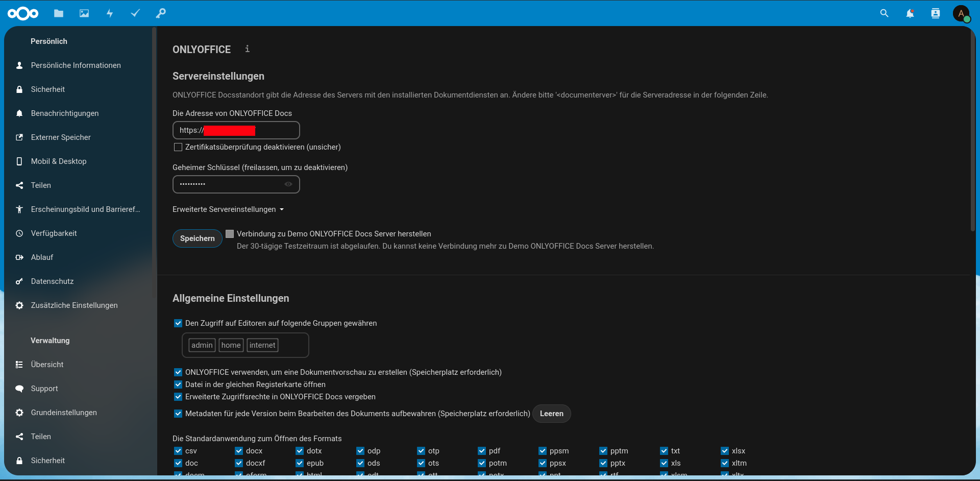Uncheck the otp format checkbox
This screenshot has width=980, height=481.
tap(421, 451)
